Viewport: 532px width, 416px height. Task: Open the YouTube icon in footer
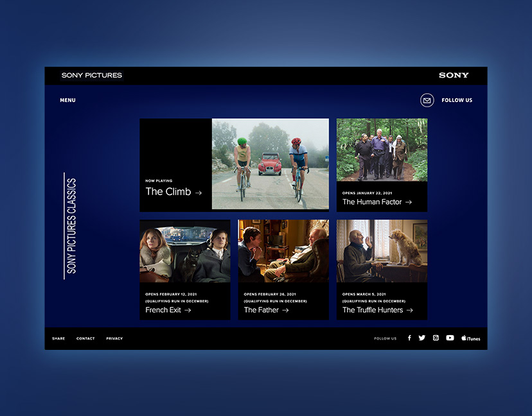(x=450, y=338)
